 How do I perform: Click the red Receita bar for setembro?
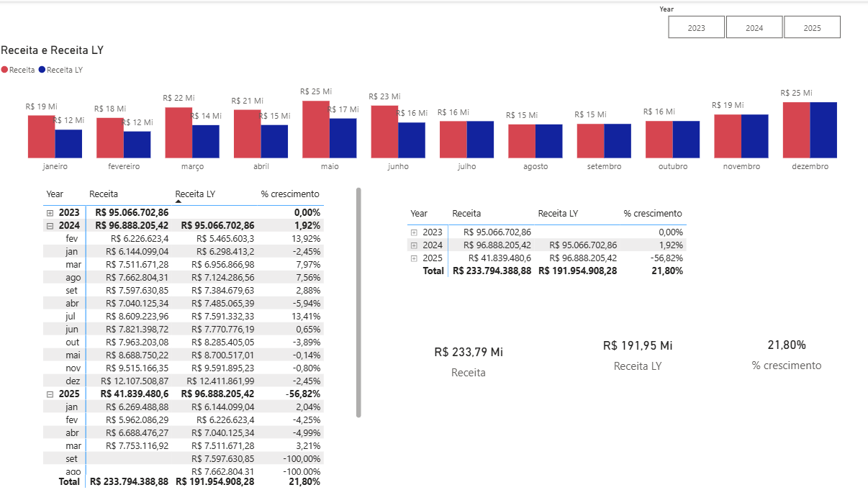591,141
